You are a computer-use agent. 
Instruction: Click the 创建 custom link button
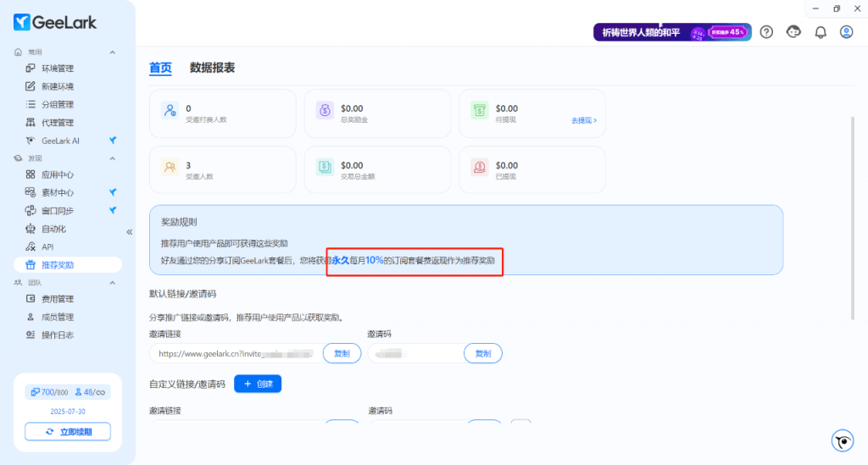tap(258, 384)
